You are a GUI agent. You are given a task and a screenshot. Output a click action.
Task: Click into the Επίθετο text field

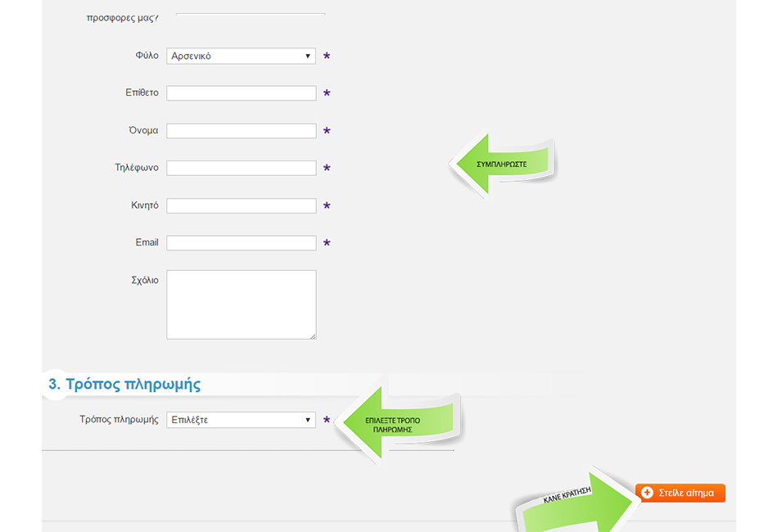[241, 93]
